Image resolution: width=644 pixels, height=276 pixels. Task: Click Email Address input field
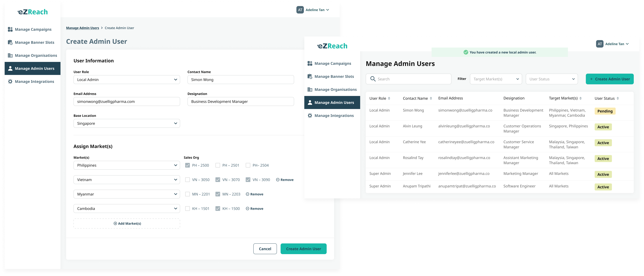tap(127, 101)
